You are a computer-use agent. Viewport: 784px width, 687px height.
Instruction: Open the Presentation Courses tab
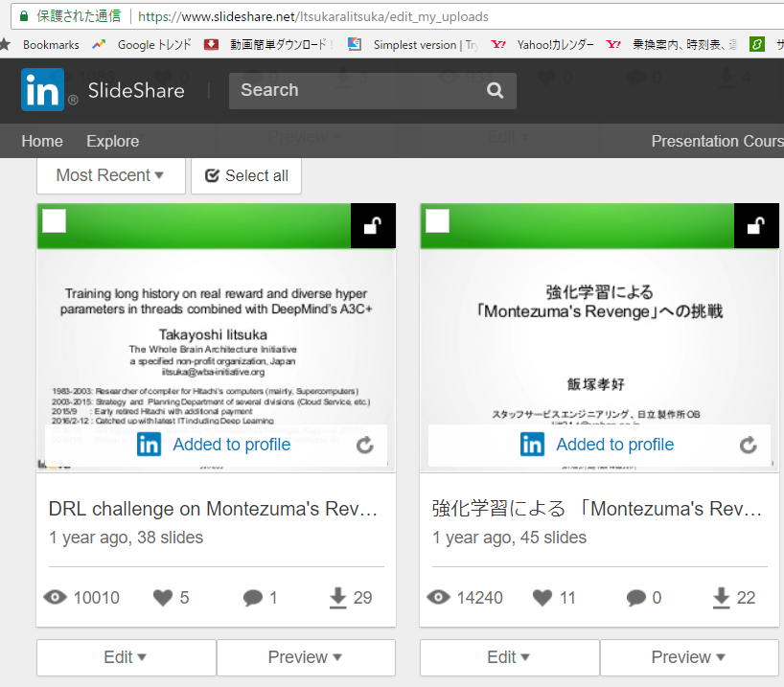click(718, 141)
